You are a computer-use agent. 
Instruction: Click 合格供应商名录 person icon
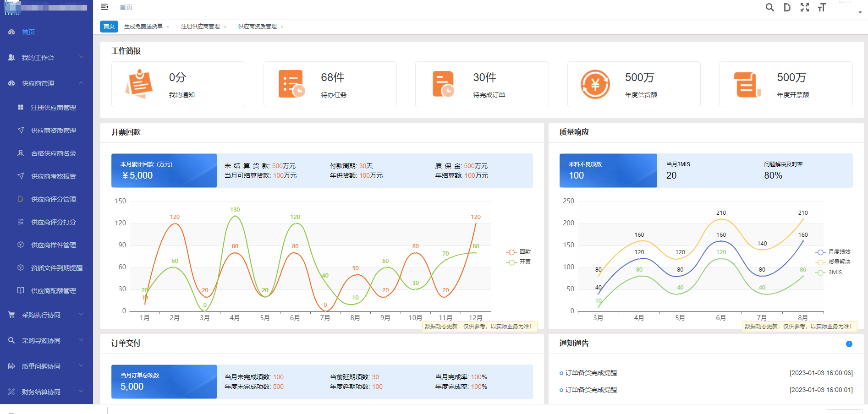click(x=21, y=153)
